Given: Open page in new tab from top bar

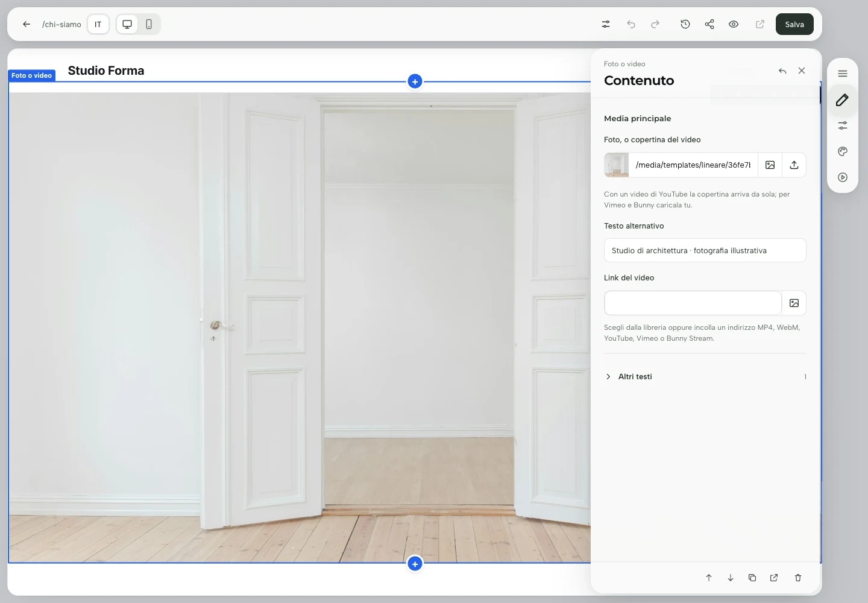Looking at the screenshot, I should pyautogui.click(x=760, y=24).
